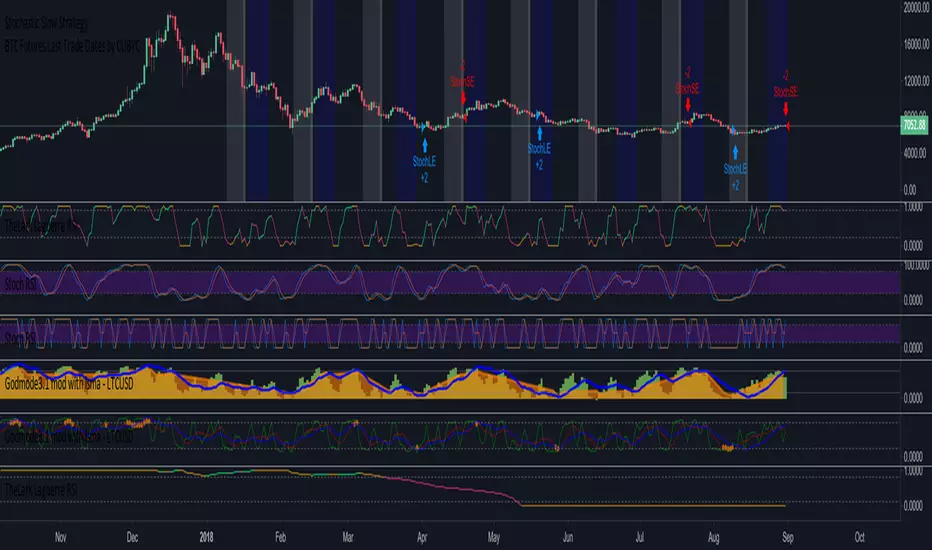
Task: Click 2018 on the time axis
Action: pyautogui.click(x=206, y=538)
